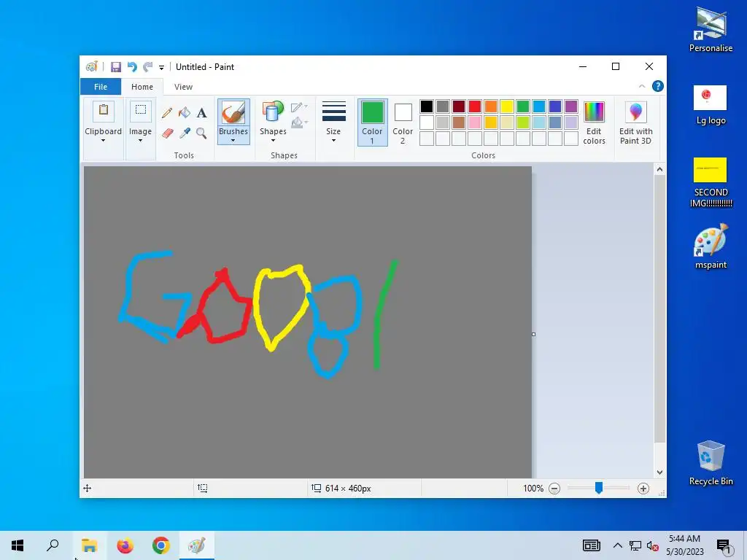Open File Explorer from the taskbar
This screenshot has width=747, height=560.
(x=89, y=545)
